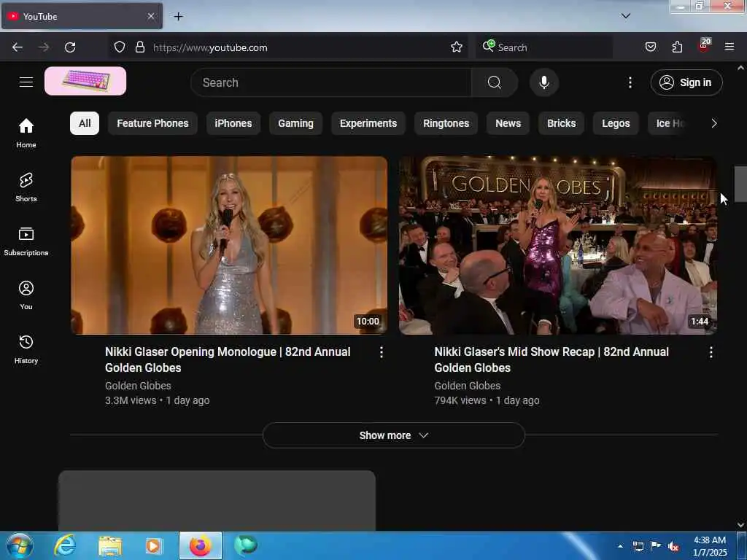Select the Experiments chip

point(368,123)
